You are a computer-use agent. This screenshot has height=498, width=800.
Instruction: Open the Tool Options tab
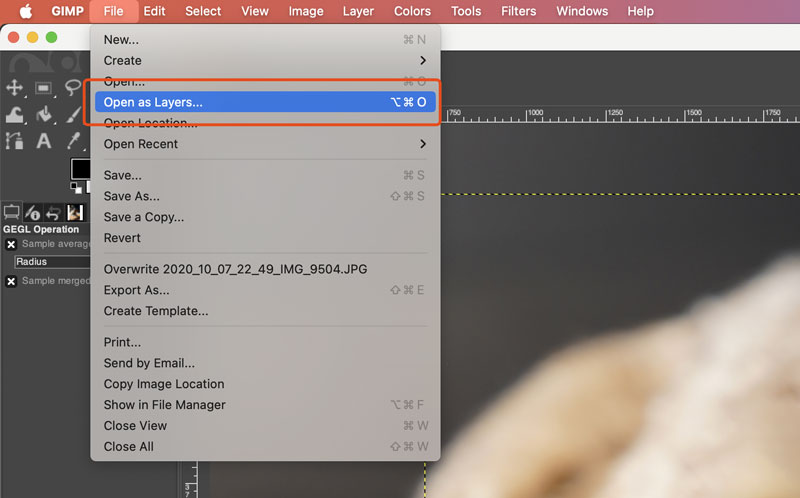(11, 212)
